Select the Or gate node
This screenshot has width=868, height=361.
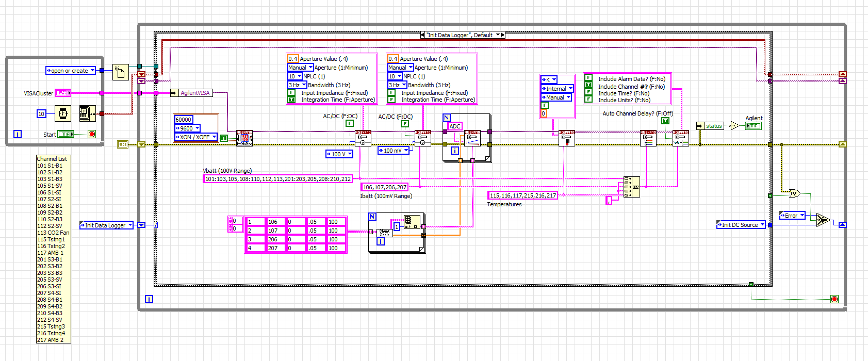pyautogui.click(x=795, y=193)
